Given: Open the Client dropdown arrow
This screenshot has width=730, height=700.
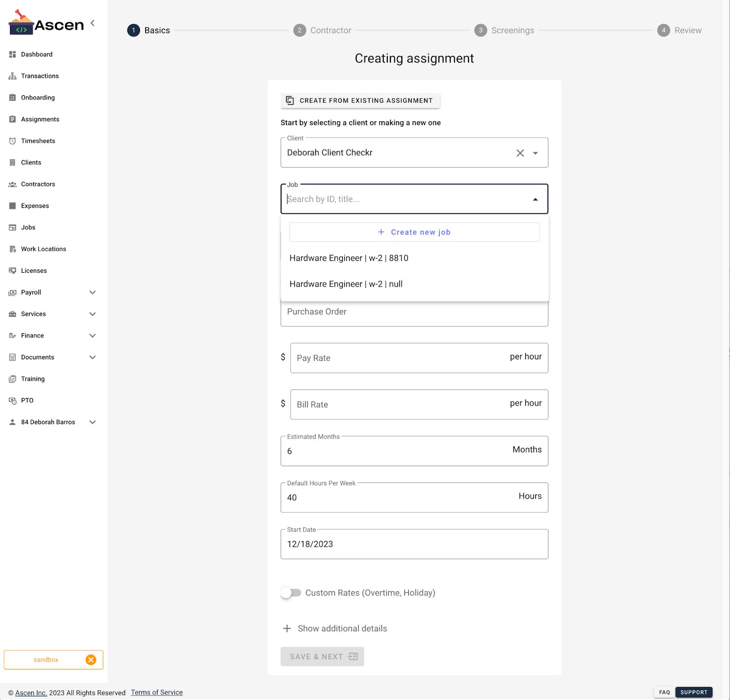Looking at the screenshot, I should click(x=536, y=153).
